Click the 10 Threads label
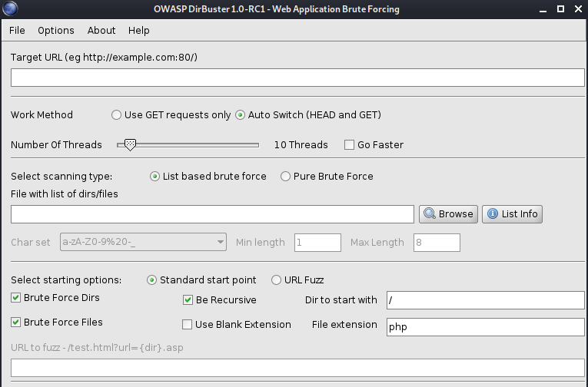 coord(301,145)
